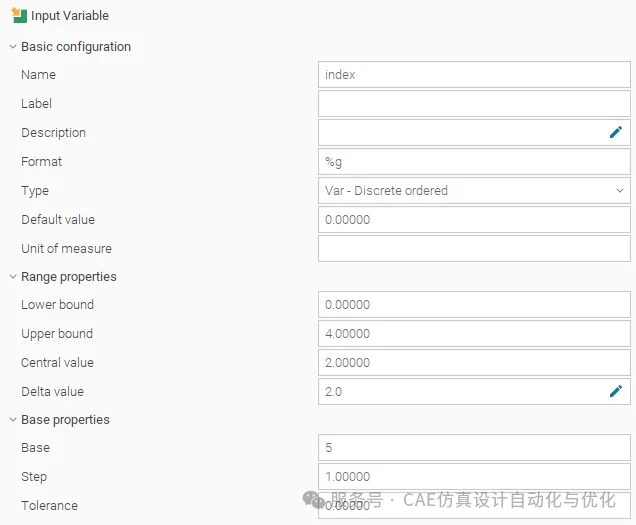Click the Delta value field 2.0
Screen dimensions: 636x525
click(x=474, y=392)
